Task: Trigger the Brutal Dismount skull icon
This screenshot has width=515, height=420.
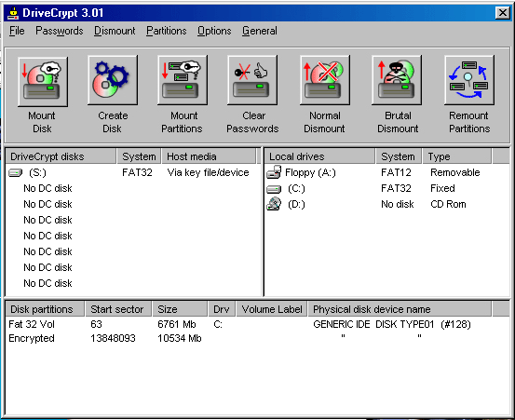Action: [397, 80]
